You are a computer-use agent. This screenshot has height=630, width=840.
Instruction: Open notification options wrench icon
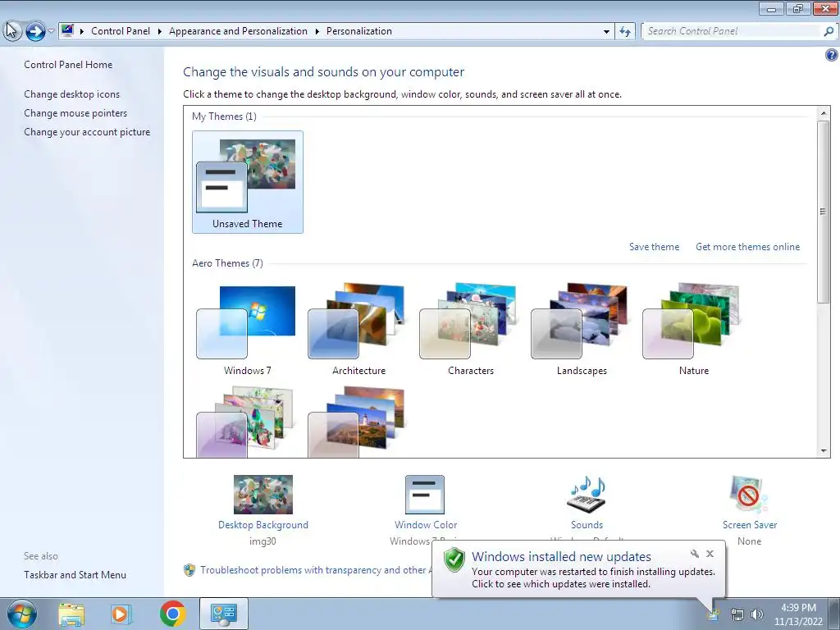[695, 554]
